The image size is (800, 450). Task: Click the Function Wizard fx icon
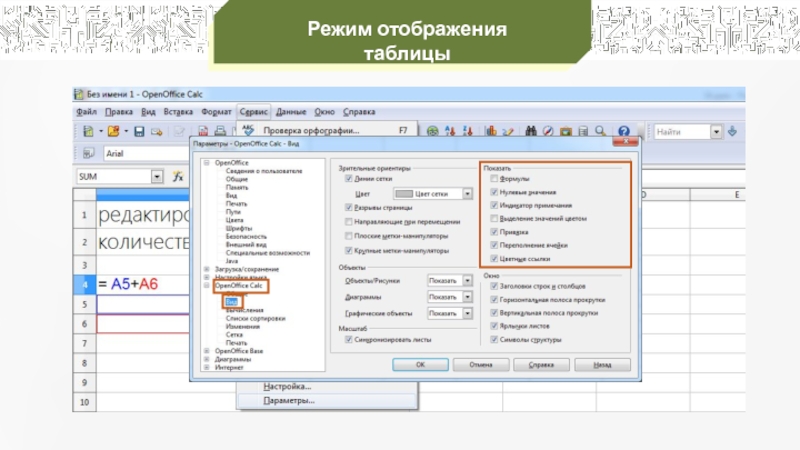(178, 176)
